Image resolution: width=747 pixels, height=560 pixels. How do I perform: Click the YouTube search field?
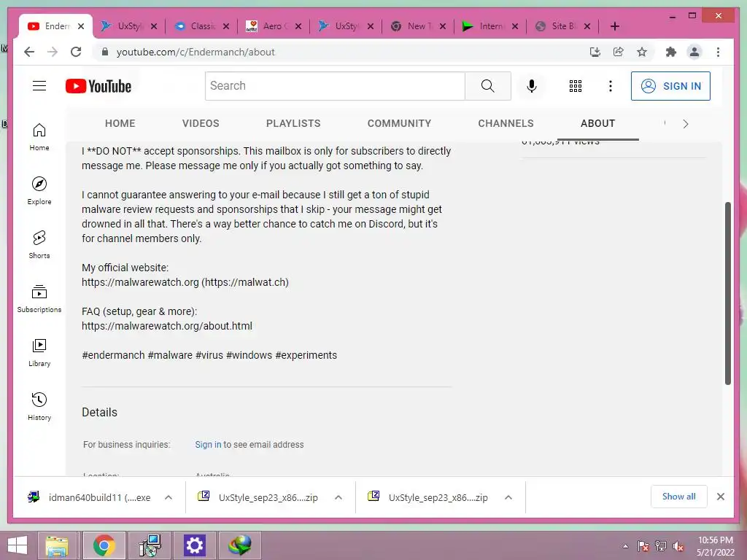point(335,86)
